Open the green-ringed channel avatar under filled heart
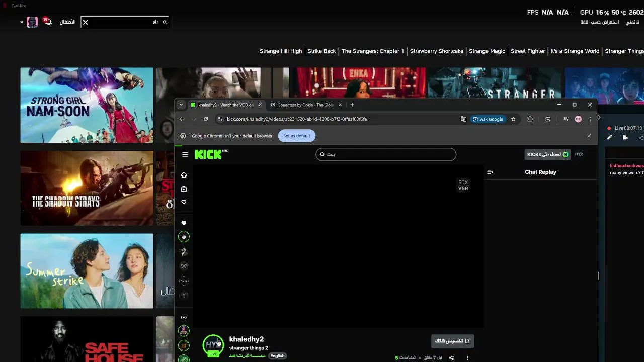The width and height of the screenshot is (644, 362). point(184,236)
